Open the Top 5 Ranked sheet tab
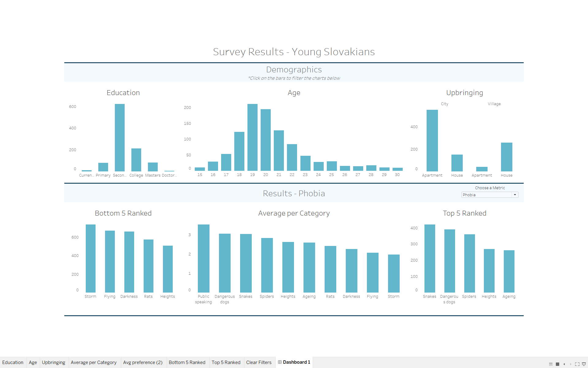This screenshot has height=368, width=588. coord(226,362)
